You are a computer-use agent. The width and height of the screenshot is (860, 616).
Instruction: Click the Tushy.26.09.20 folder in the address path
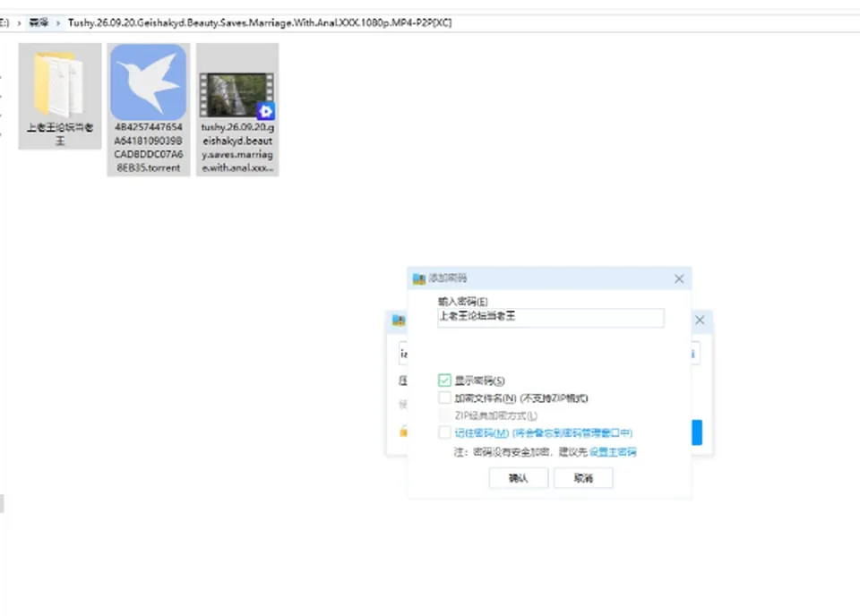tap(260, 22)
